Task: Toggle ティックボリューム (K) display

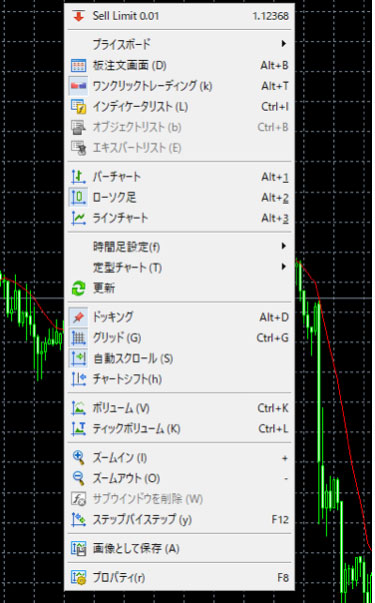Action: click(x=179, y=429)
